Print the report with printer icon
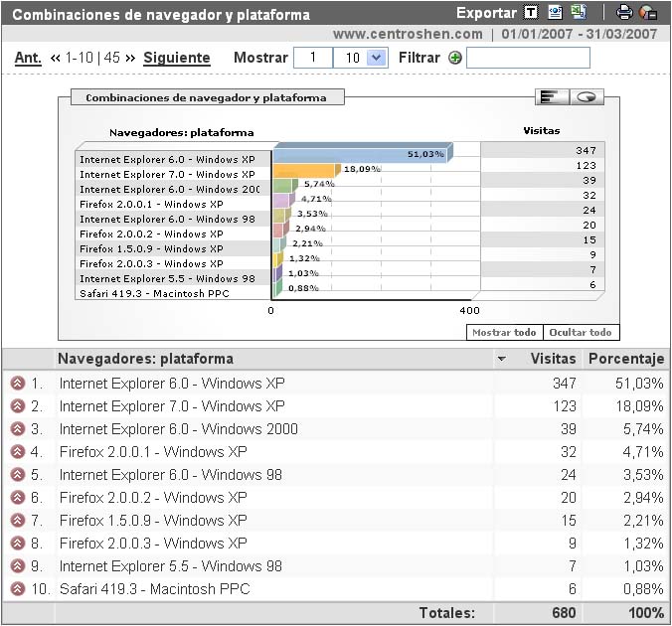The width and height of the screenshot is (672, 626). pyautogui.click(x=624, y=13)
